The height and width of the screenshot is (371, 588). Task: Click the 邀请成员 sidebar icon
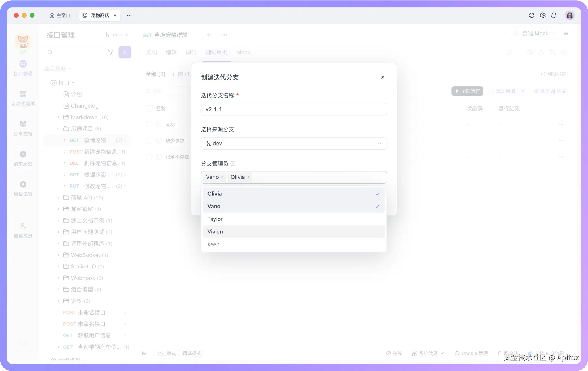click(23, 229)
